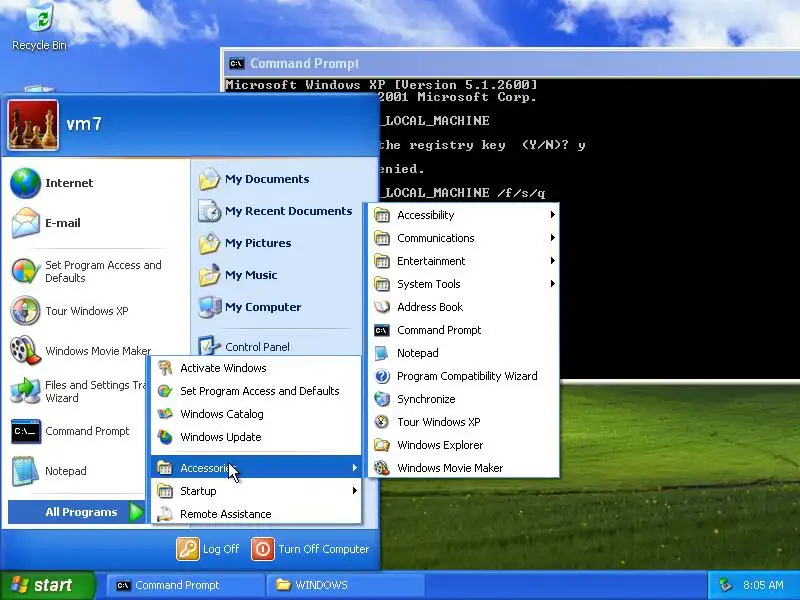The height and width of the screenshot is (600, 800).
Task: Click the All Programs label
Action: (x=81, y=512)
